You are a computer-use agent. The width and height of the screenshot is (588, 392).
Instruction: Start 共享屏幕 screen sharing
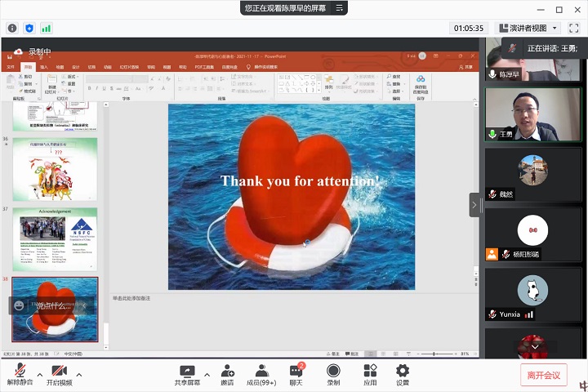(187, 374)
